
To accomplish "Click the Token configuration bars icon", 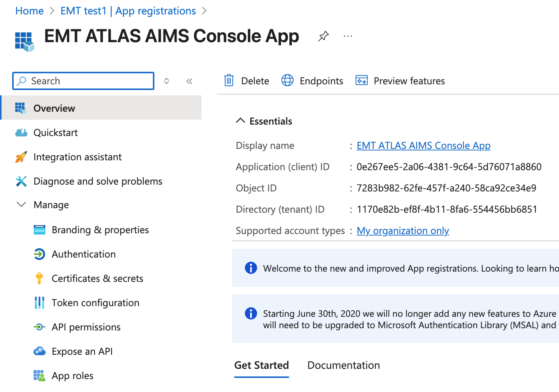I will tap(40, 303).
